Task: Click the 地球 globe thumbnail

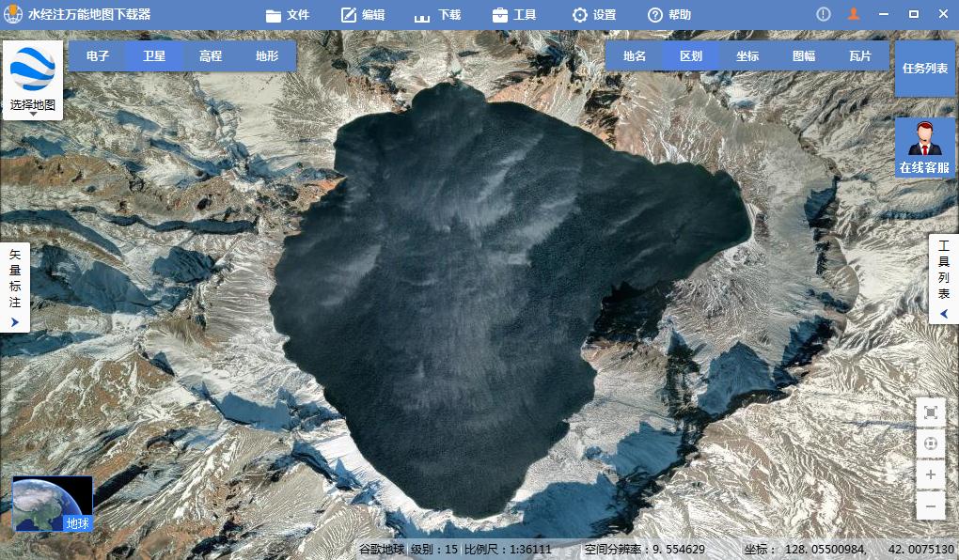Action: click(x=53, y=504)
